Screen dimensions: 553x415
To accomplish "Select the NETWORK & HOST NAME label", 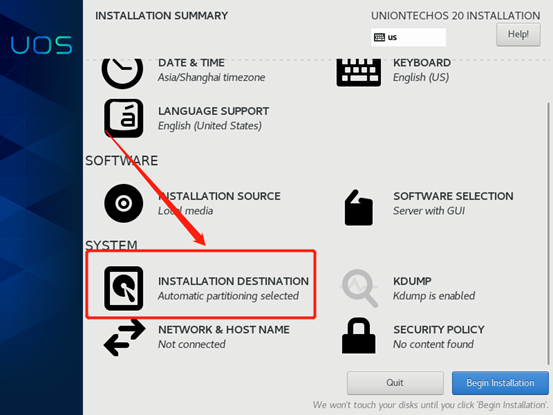I will tap(224, 330).
